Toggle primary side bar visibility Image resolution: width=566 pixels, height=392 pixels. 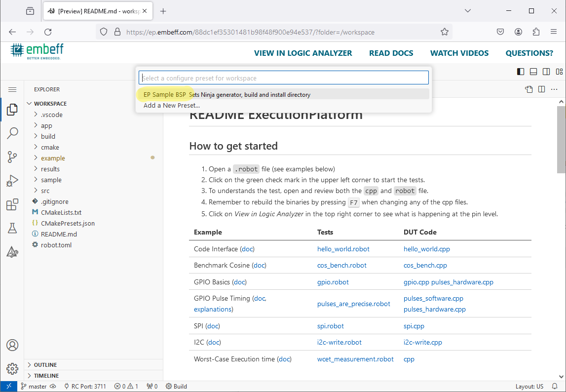[521, 72]
